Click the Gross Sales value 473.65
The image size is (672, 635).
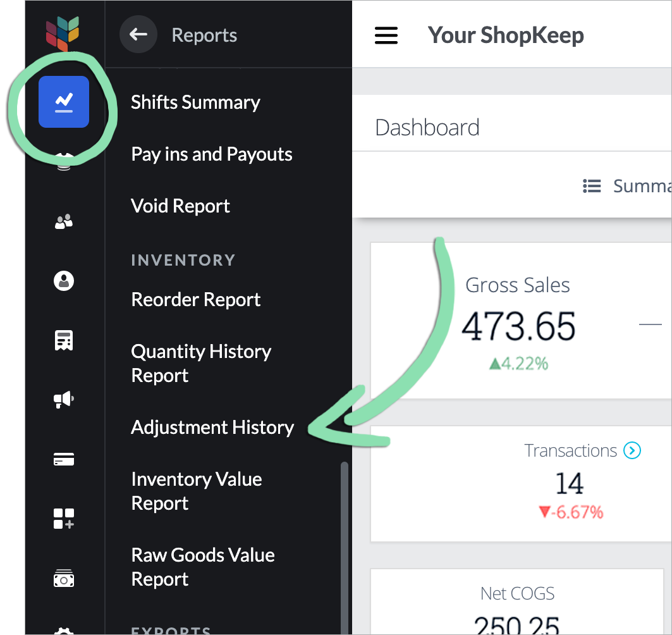tap(518, 327)
